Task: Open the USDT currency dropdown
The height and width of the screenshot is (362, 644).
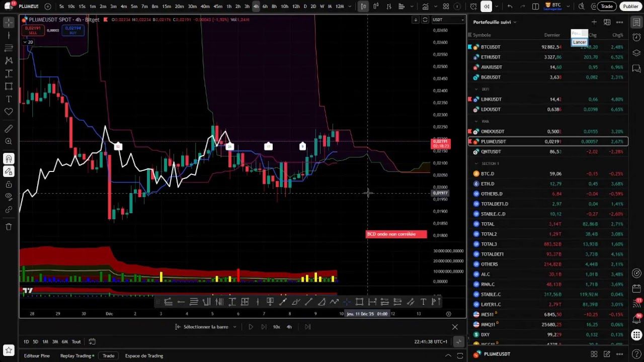Action: tap(448, 20)
